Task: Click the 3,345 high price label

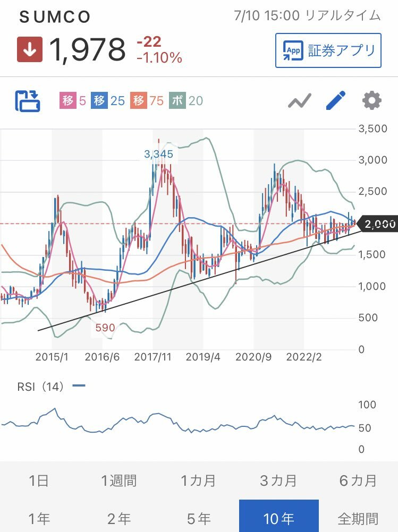Action: tap(158, 154)
